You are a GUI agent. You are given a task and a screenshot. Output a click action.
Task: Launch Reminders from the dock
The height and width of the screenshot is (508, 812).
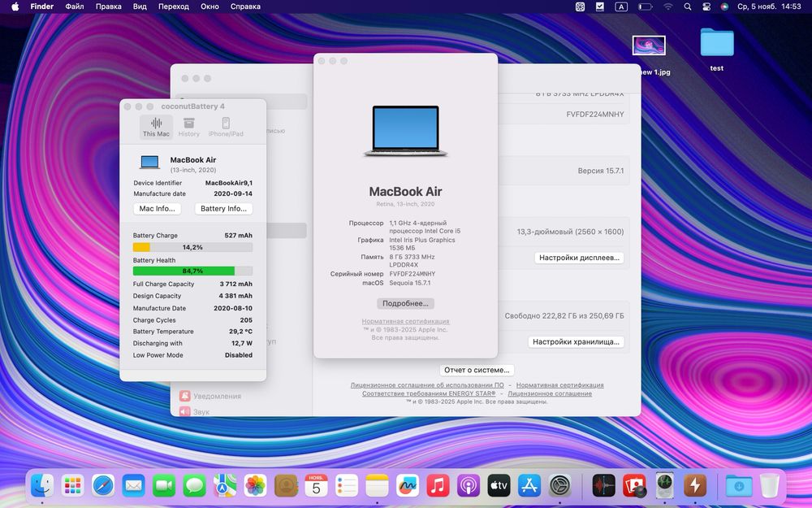[x=347, y=486]
